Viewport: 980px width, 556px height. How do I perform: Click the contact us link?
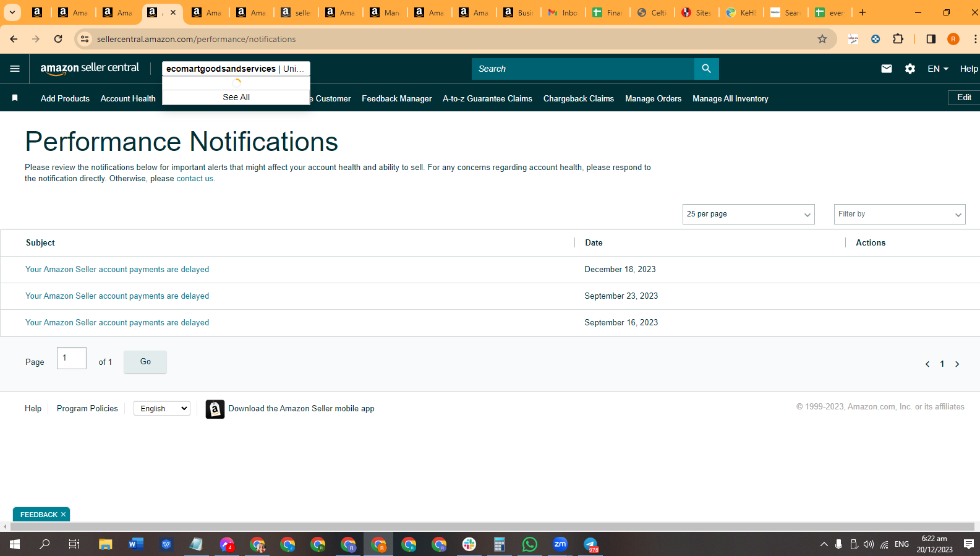click(x=195, y=179)
